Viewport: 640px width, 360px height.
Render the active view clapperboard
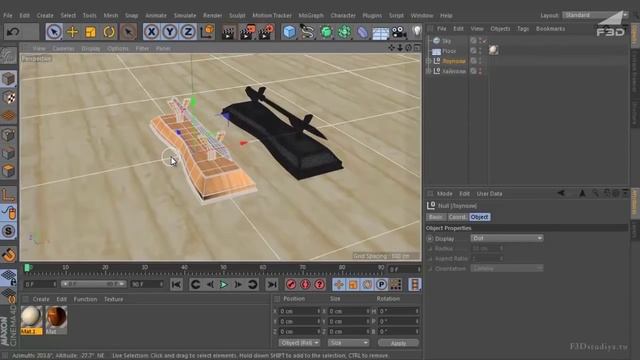(x=229, y=32)
